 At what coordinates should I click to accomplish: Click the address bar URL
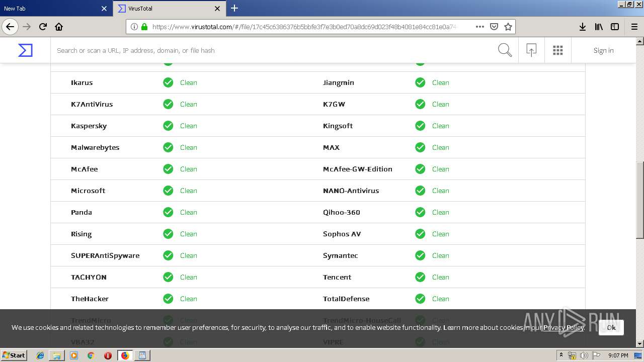(x=304, y=27)
